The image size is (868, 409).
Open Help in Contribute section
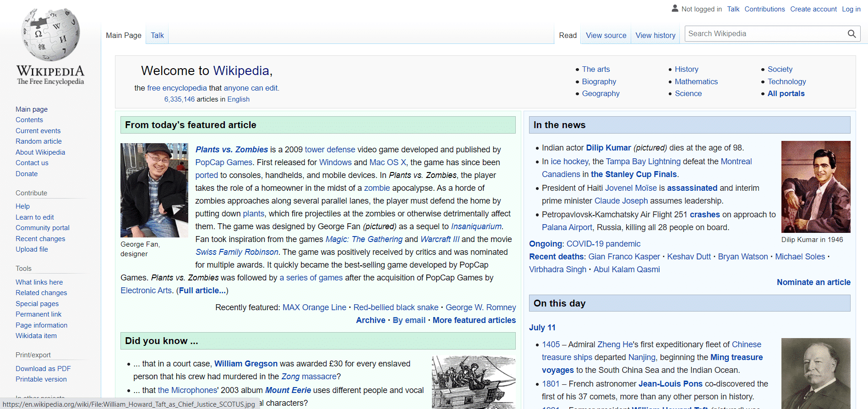click(x=22, y=206)
